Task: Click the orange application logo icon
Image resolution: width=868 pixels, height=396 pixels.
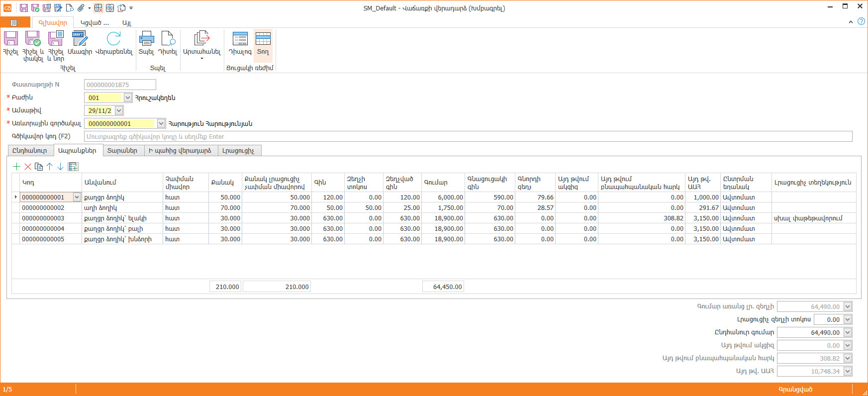Action: [7, 8]
